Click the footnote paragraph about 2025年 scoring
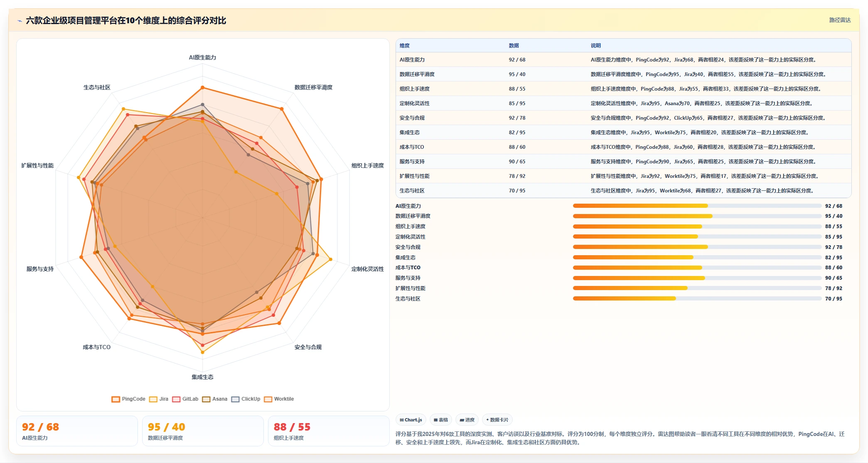 tap(620, 438)
